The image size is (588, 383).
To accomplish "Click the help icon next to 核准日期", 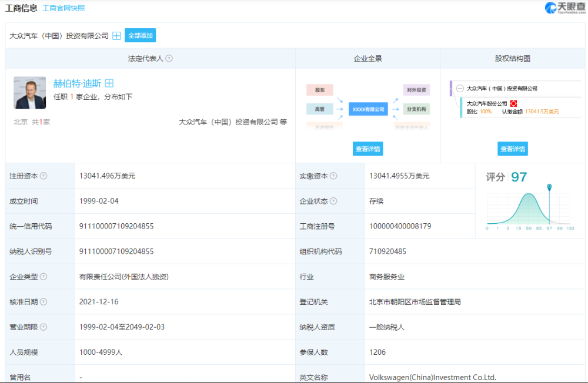I will coord(44,302).
